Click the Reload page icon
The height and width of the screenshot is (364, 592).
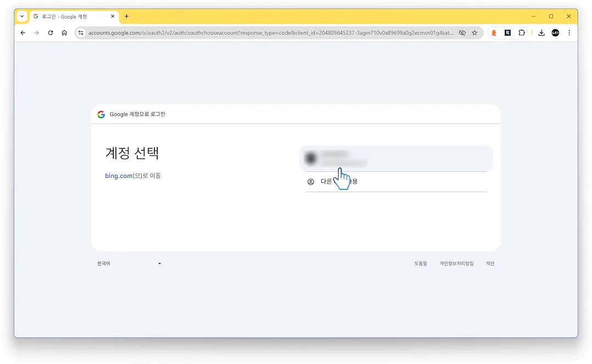coord(50,32)
